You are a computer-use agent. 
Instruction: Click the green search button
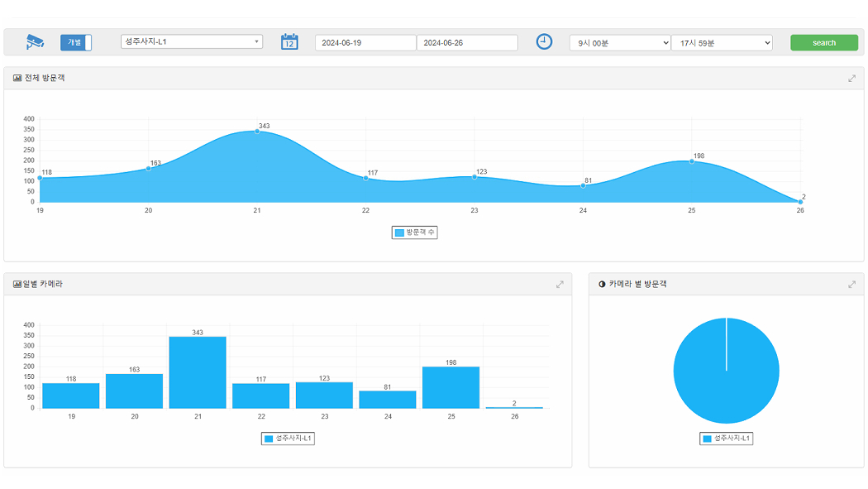tap(823, 43)
